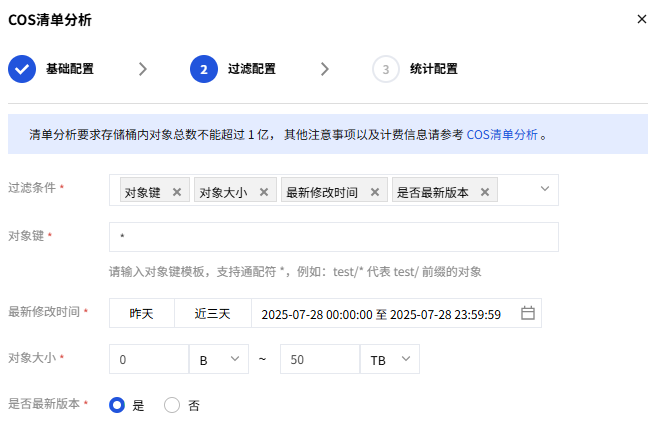Open the B unit dropdown

(219, 359)
